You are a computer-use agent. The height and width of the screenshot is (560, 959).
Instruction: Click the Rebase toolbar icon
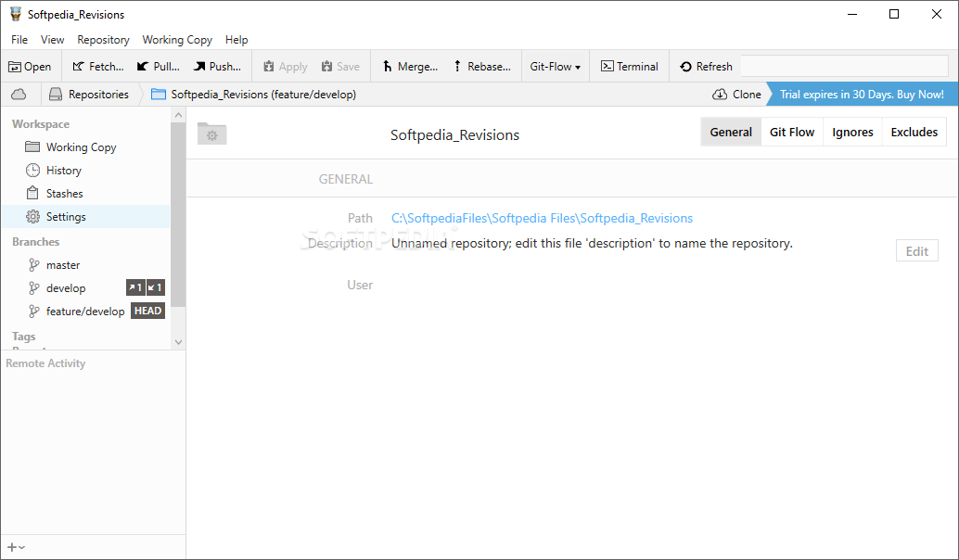coord(457,67)
